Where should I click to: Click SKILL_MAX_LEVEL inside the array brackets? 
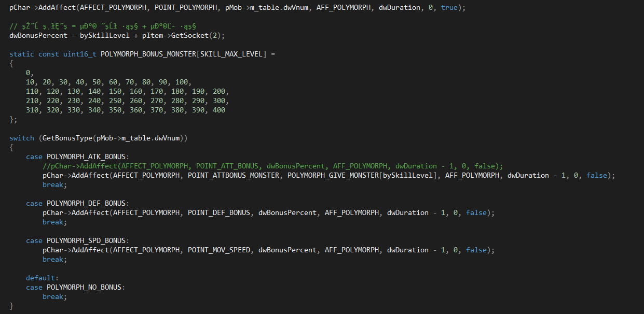point(231,54)
